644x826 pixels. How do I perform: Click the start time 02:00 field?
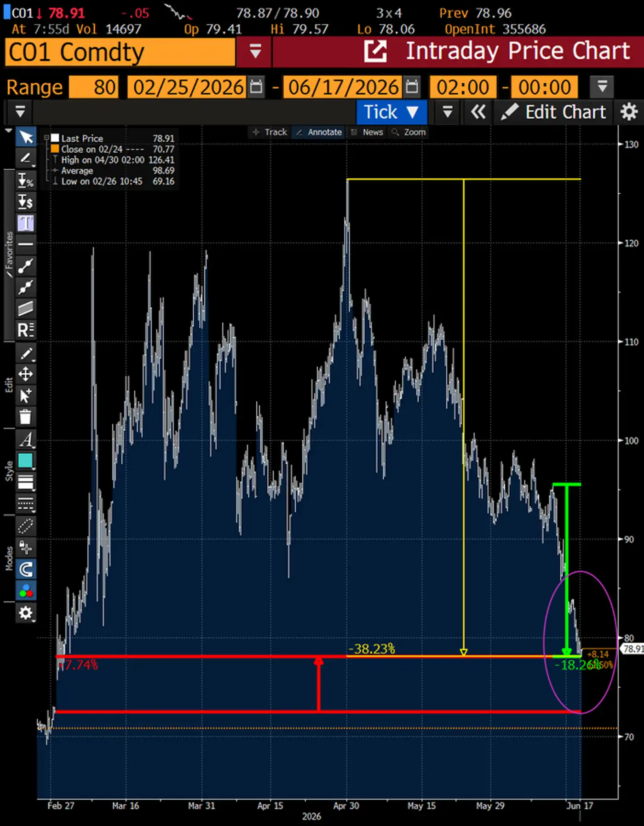click(463, 87)
